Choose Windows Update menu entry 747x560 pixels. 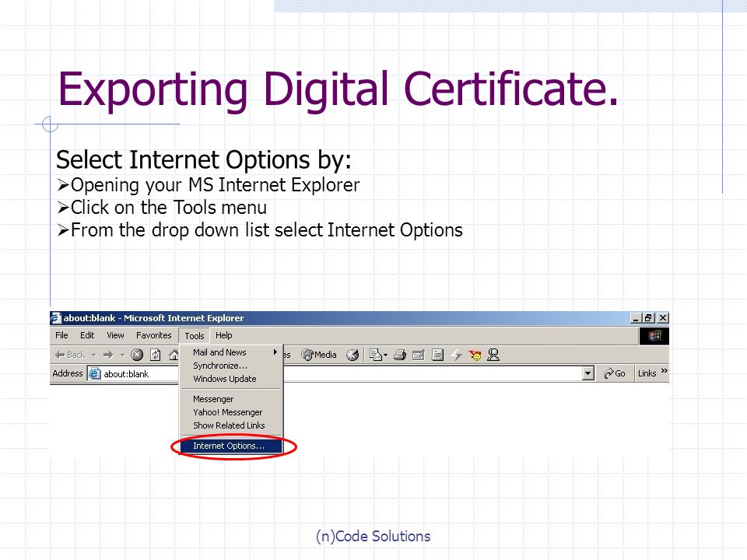[231, 379]
